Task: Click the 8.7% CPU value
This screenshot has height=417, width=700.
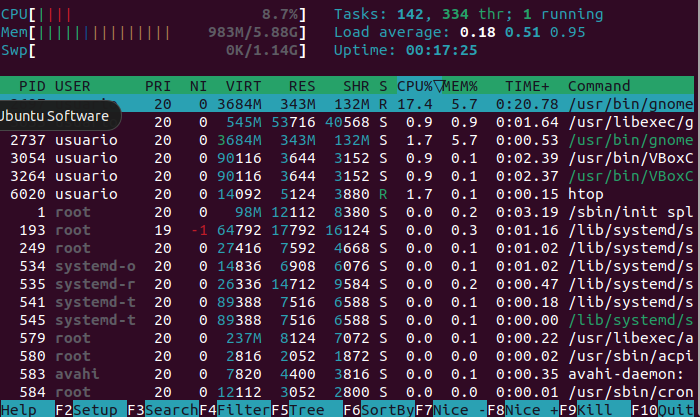Action: [279, 14]
